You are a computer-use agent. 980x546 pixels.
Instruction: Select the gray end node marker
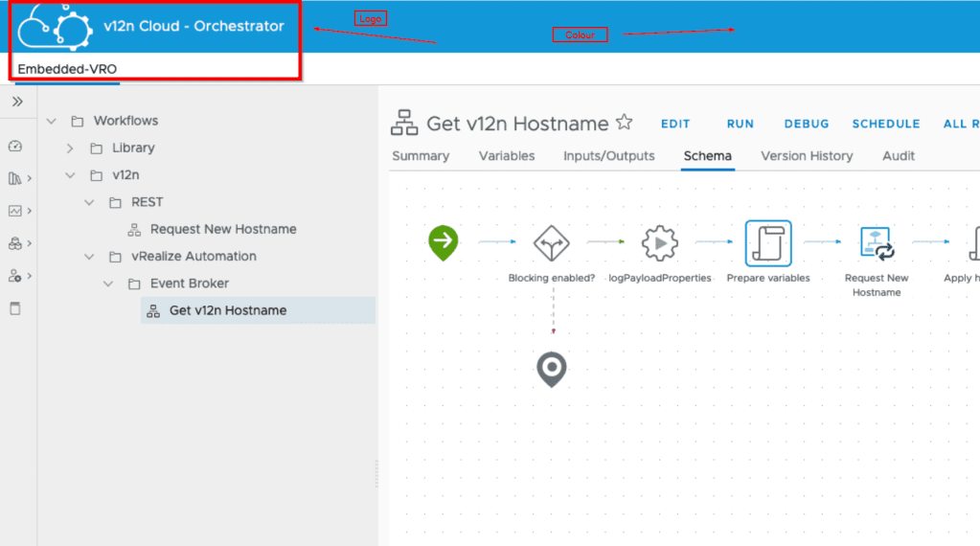click(551, 369)
